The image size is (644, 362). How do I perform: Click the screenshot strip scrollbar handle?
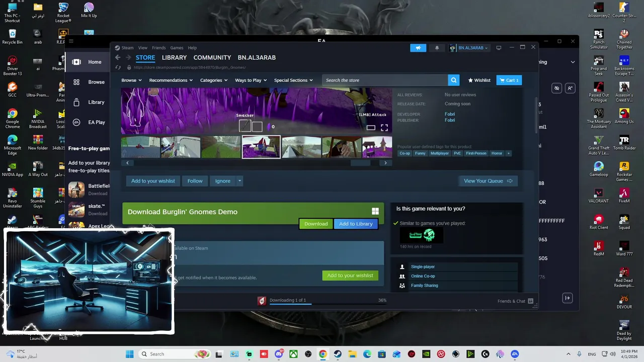(x=360, y=163)
